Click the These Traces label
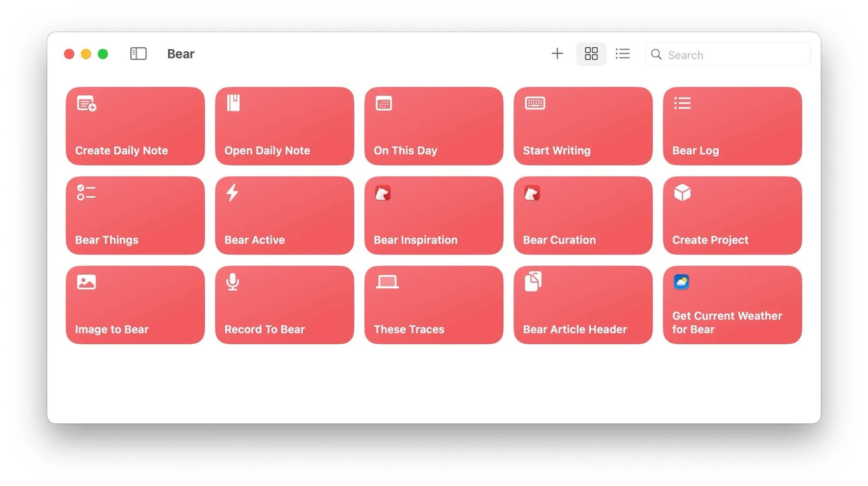The height and width of the screenshot is (486, 868). click(x=409, y=329)
